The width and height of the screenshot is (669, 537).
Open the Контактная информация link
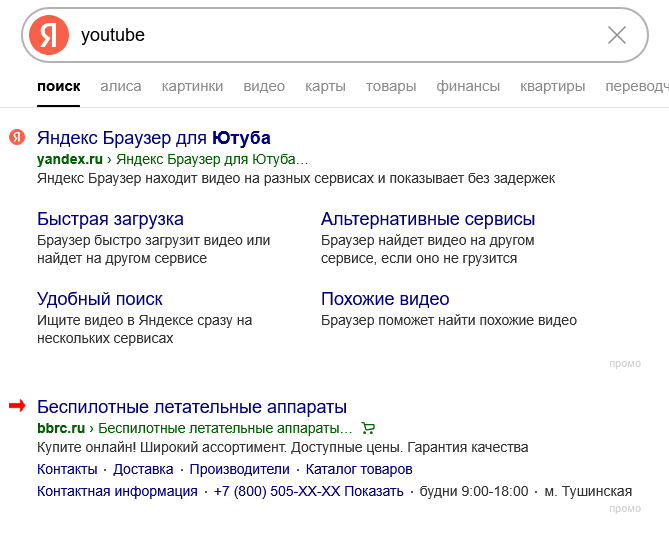(x=117, y=491)
